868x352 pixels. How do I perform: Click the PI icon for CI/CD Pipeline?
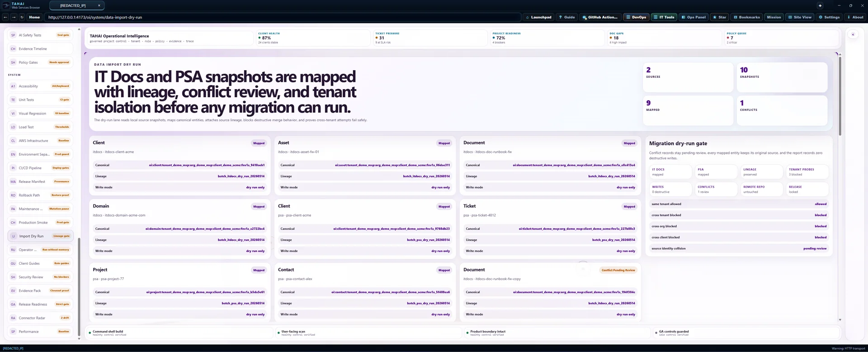click(x=13, y=168)
